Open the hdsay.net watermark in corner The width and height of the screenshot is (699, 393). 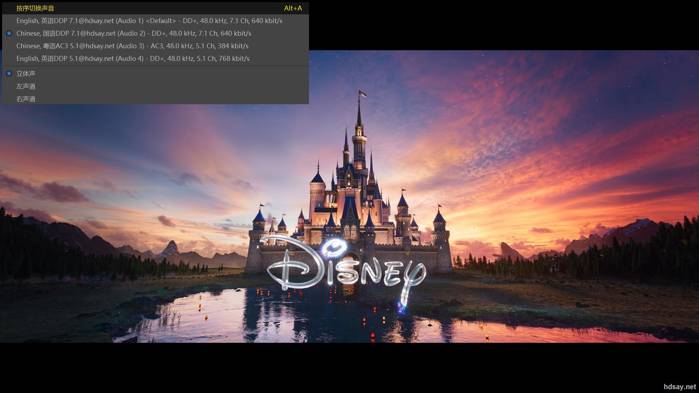point(679,387)
